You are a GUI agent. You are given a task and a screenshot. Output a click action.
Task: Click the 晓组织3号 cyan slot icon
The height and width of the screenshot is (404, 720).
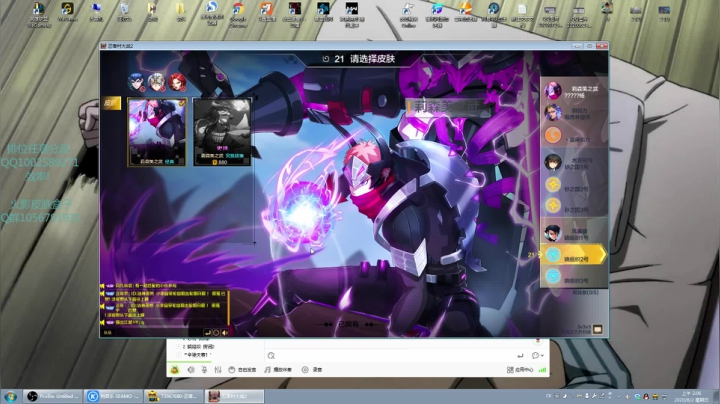click(553, 276)
